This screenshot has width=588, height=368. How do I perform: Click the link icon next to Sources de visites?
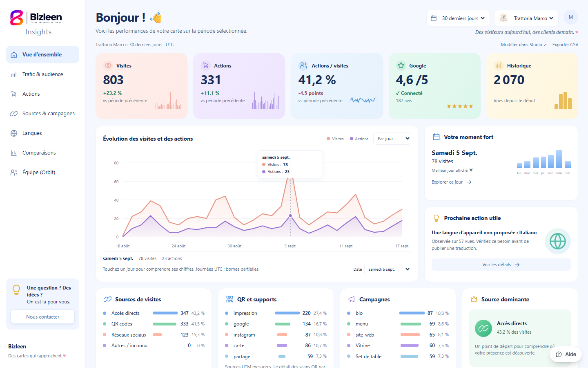click(x=107, y=299)
